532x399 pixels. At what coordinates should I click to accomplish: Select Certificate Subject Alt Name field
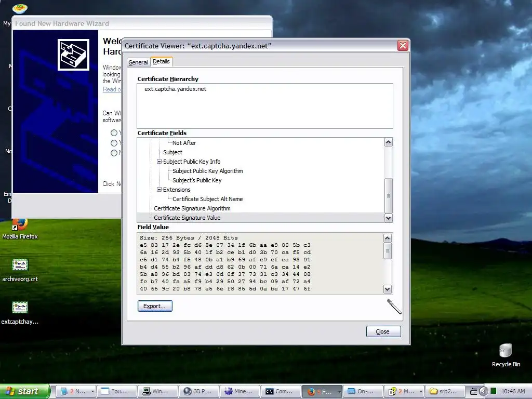208,199
